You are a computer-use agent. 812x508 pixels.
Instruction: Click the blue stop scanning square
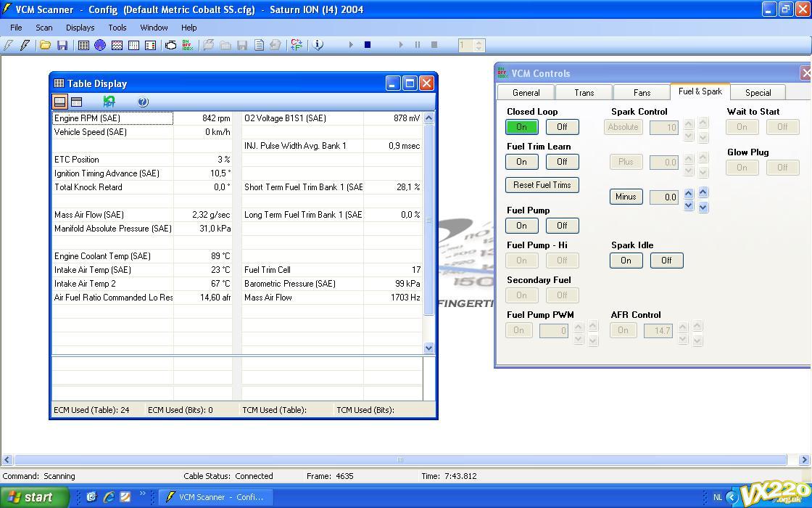[367, 45]
